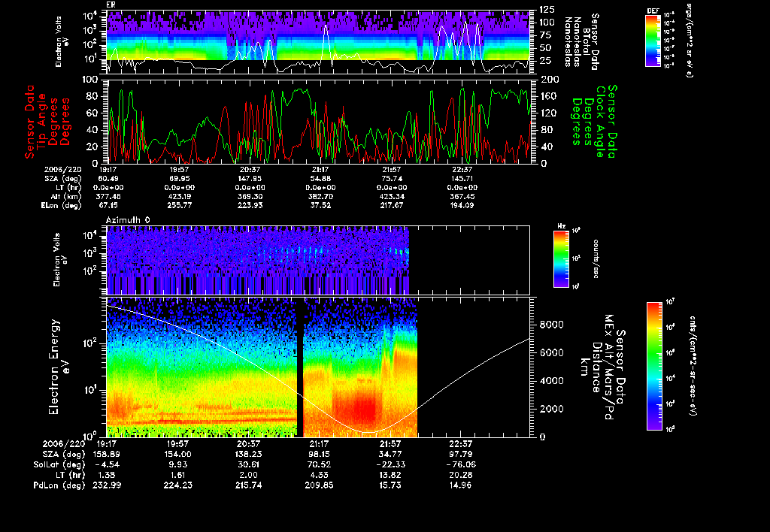Click the SZA value 89.95

tap(180, 179)
